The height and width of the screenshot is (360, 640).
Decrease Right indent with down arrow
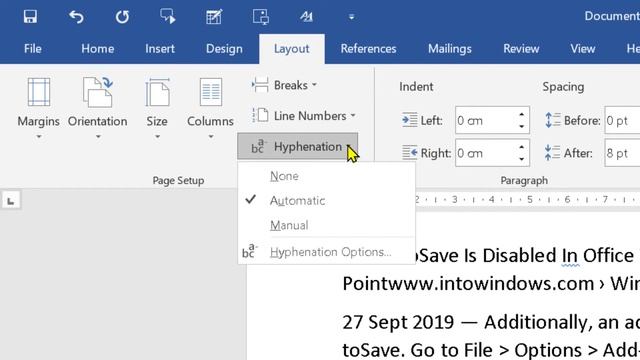[x=522, y=159]
